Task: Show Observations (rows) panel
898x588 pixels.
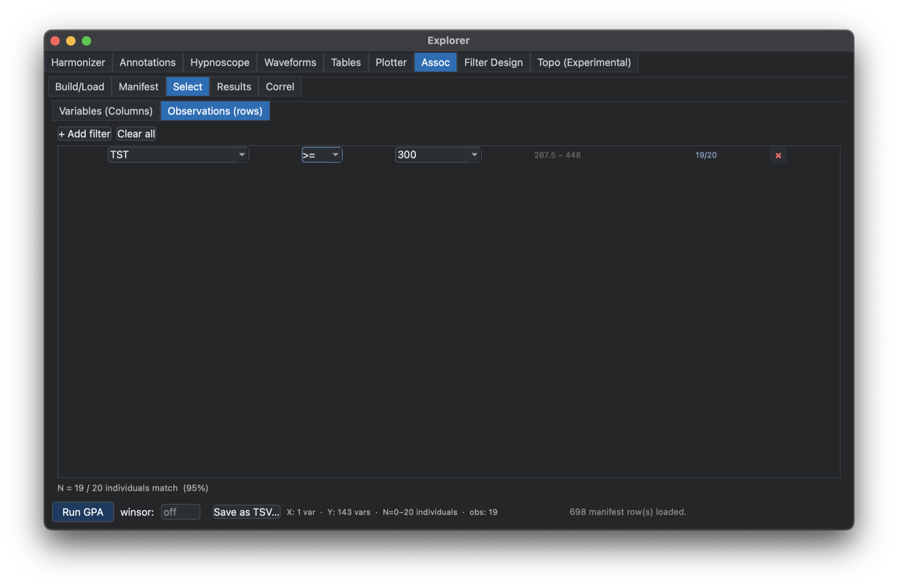Action: tap(215, 111)
